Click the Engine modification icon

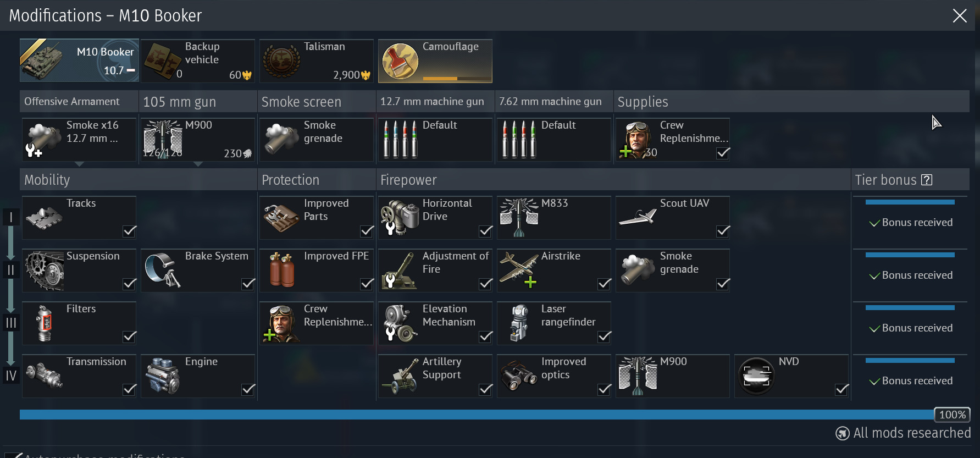click(x=163, y=376)
